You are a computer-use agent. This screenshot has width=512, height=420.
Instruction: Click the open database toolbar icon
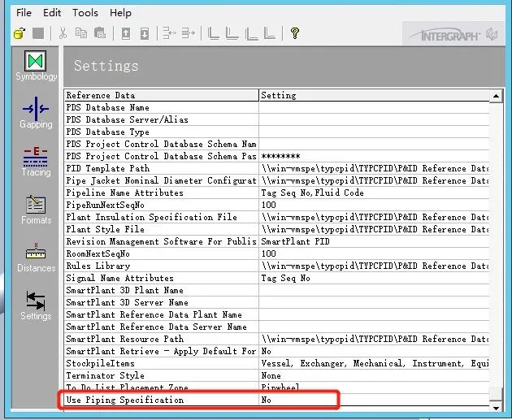click(x=20, y=33)
